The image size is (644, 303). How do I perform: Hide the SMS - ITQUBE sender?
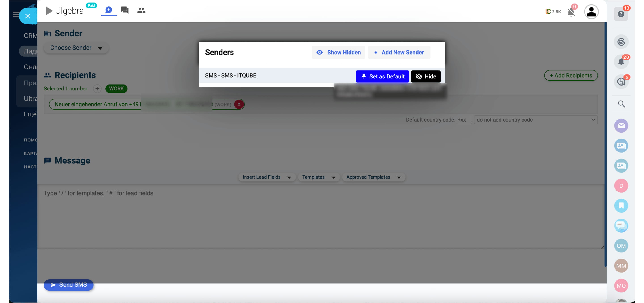(426, 76)
